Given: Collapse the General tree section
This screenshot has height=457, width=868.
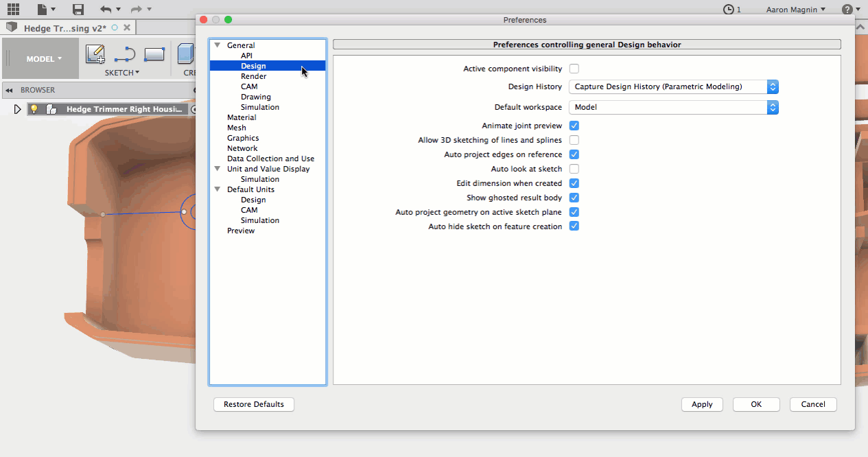Looking at the screenshot, I should (x=218, y=45).
